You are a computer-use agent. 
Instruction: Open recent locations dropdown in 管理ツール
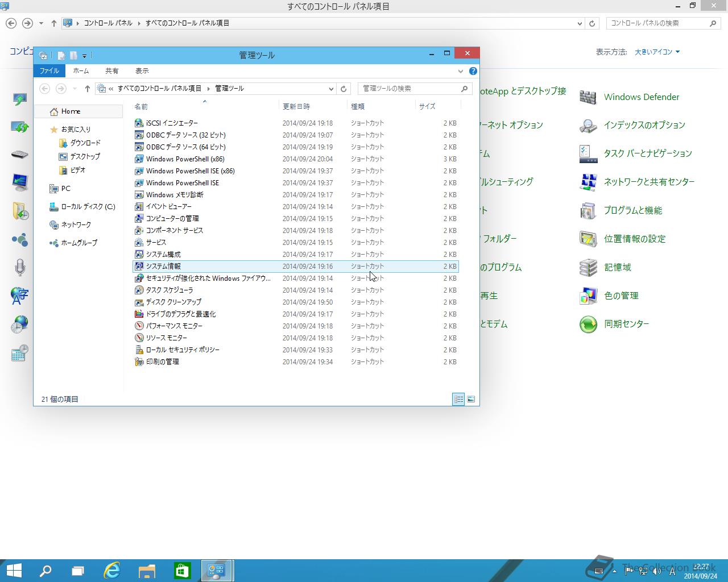(x=75, y=89)
